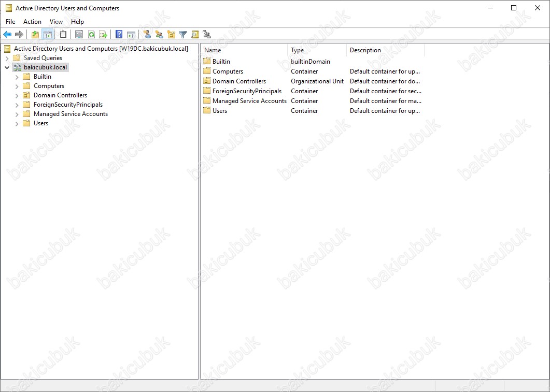Open Properties via toolbar icon
The width and height of the screenshot is (550, 392).
click(x=79, y=34)
